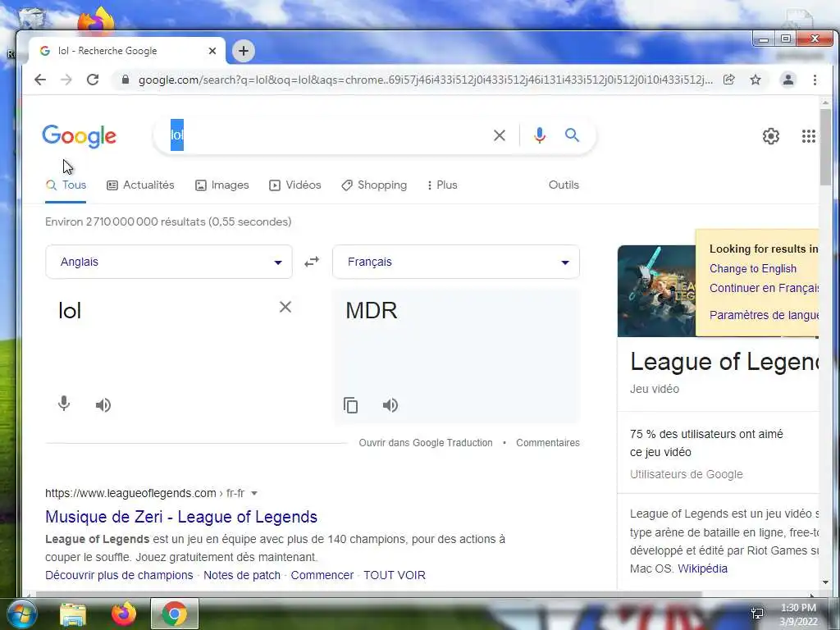
Task: Copy the translation 'MDR'
Action: pos(350,405)
